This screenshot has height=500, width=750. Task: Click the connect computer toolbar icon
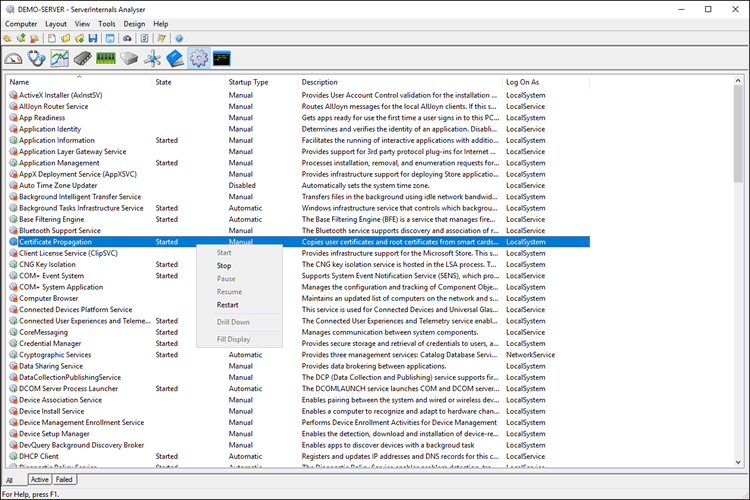click(x=8, y=38)
